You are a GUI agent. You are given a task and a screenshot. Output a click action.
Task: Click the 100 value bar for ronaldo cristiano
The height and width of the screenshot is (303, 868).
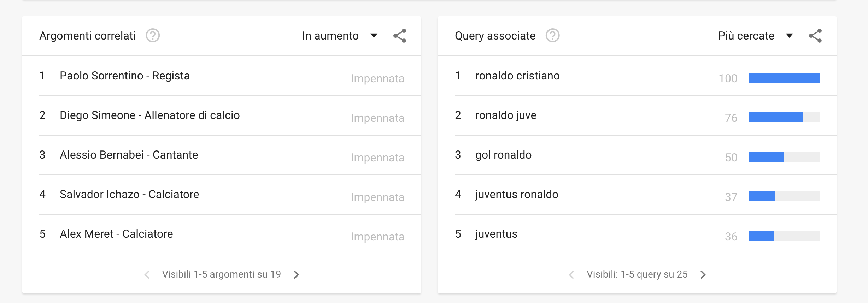coord(784,78)
